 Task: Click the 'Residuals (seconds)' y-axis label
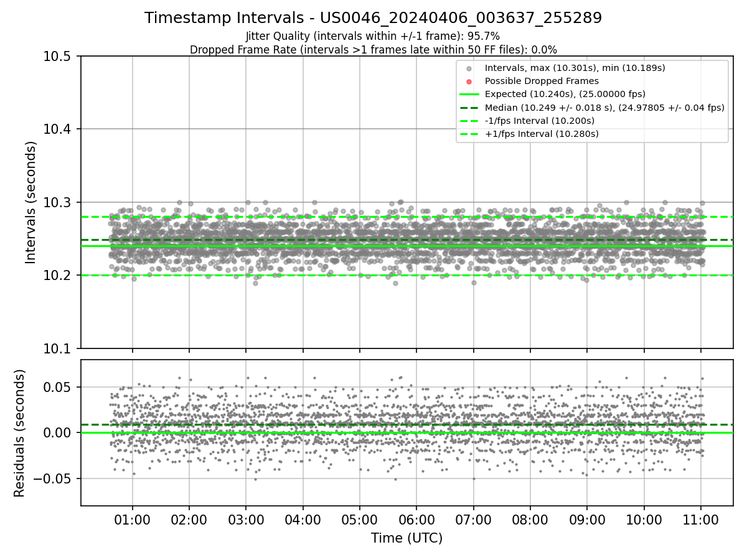tap(20, 432)
